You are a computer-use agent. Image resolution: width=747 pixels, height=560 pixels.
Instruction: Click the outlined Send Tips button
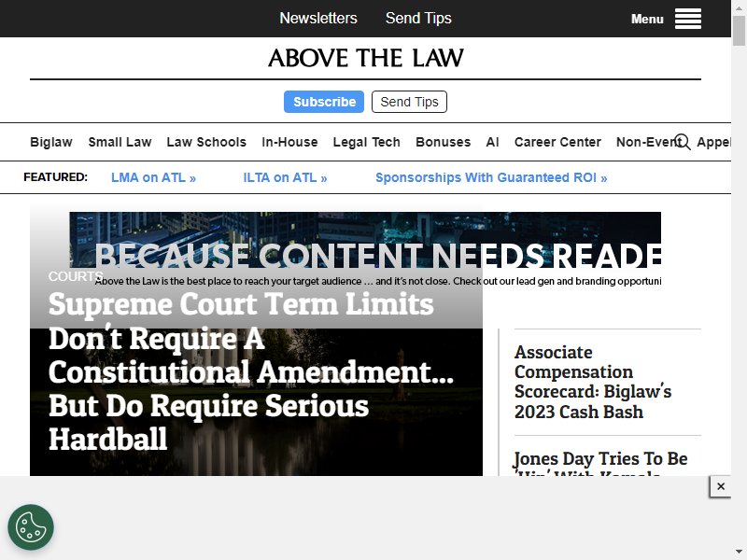click(409, 102)
